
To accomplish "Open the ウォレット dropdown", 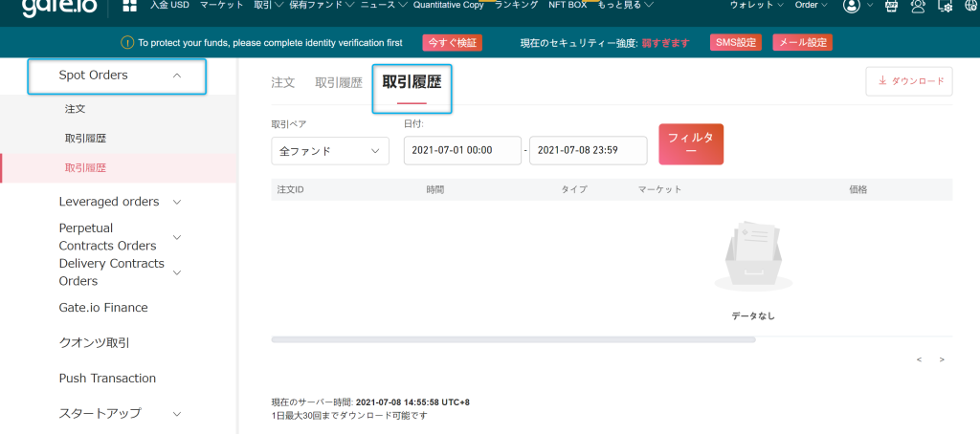I will 756,5.
